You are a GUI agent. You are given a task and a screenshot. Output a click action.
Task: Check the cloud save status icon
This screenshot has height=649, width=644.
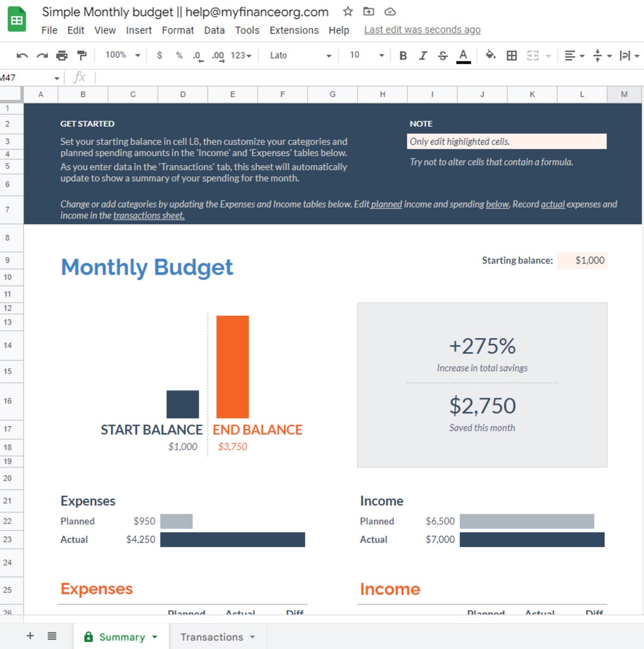(390, 11)
